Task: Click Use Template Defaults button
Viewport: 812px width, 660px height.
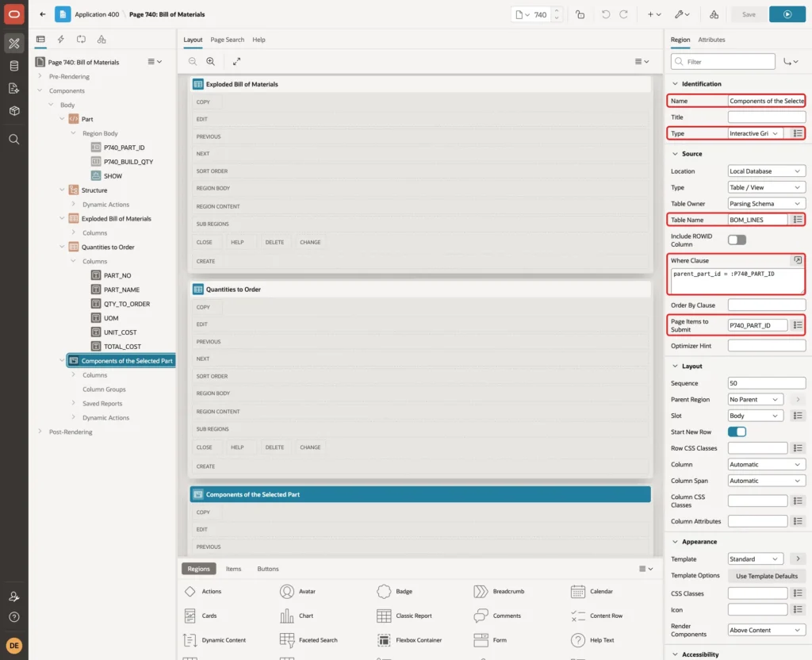Action: tap(767, 576)
